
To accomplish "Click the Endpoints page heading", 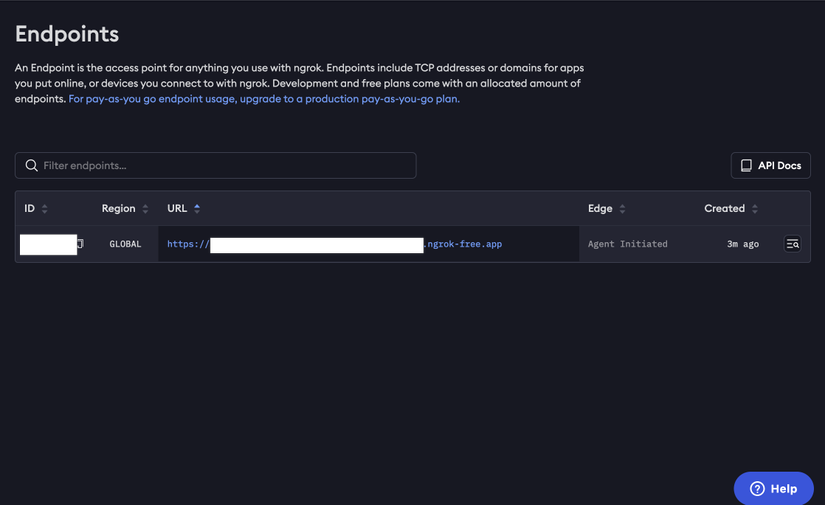I will pos(67,34).
